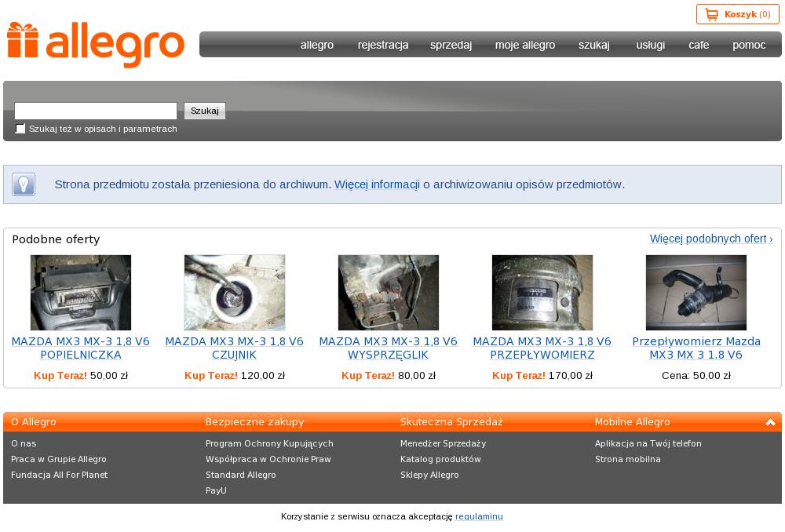
Task: Open Strona mobilna link
Action: (x=628, y=459)
